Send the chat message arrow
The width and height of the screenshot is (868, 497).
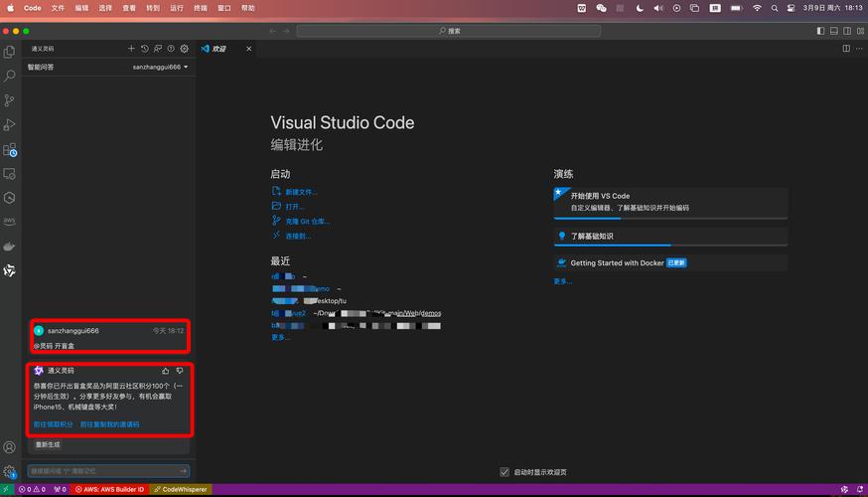pyautogui.click(x=183, y=471)
